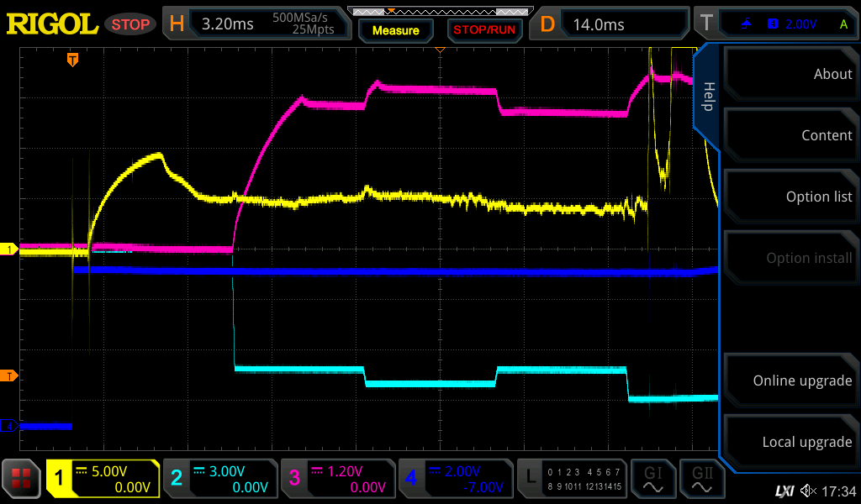Click the LXI network status icon
Image resolution: width=861 pixels, height=504 pixels.
coord(784,491)
